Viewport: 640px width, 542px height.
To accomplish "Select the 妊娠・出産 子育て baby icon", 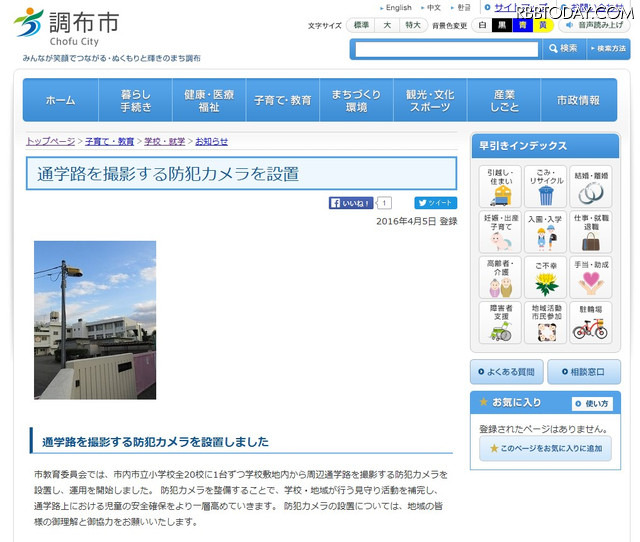I will (499, 233).
